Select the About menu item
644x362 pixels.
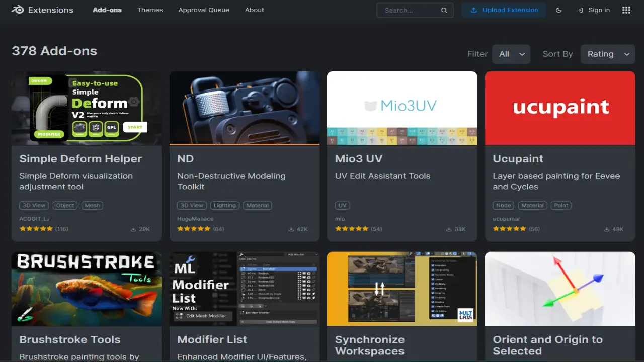point(254,10)
